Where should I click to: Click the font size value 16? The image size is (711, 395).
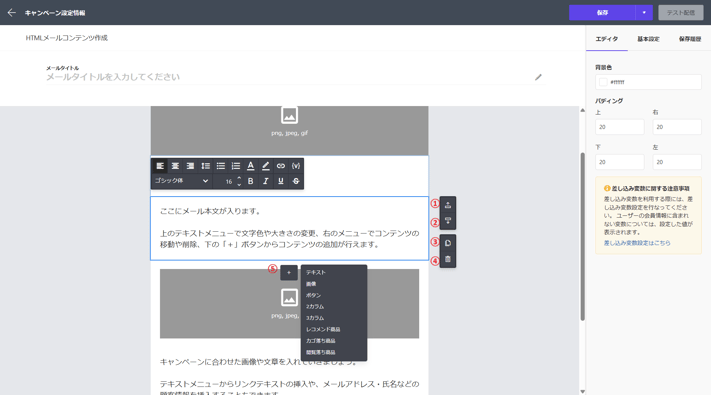tap(229, 181)
